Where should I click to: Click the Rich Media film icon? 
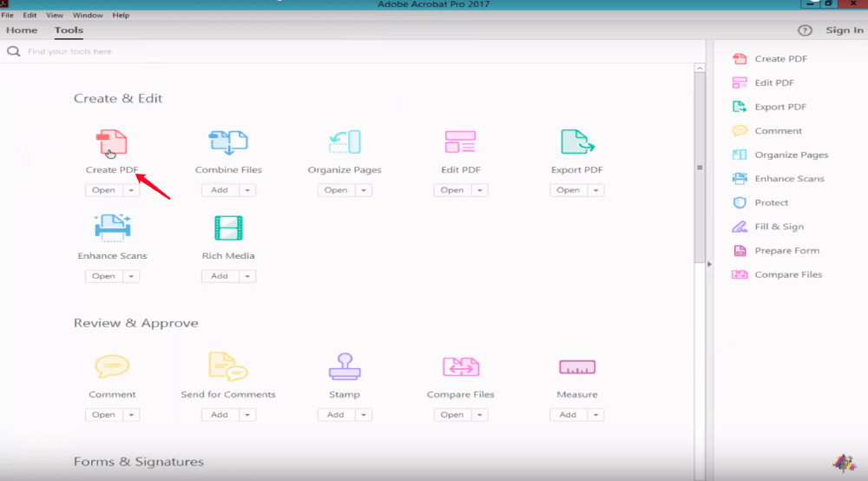(x=228, y=228)
